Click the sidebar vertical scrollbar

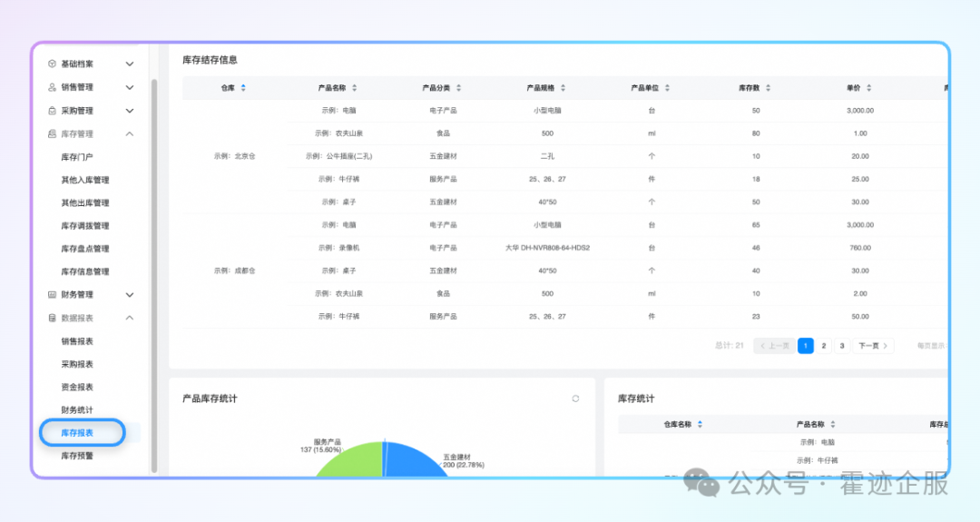153,275
